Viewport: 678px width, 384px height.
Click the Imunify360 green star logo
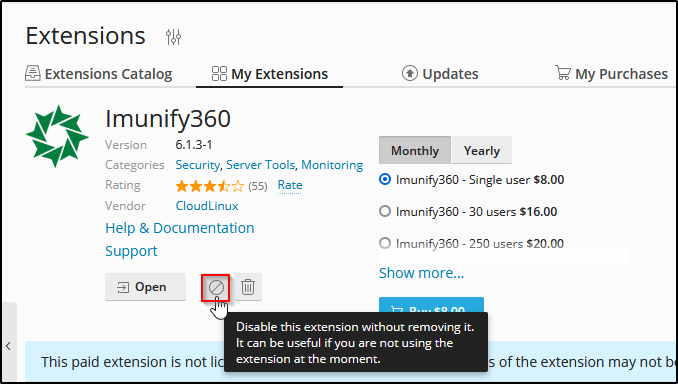click(x=57, y=136)
